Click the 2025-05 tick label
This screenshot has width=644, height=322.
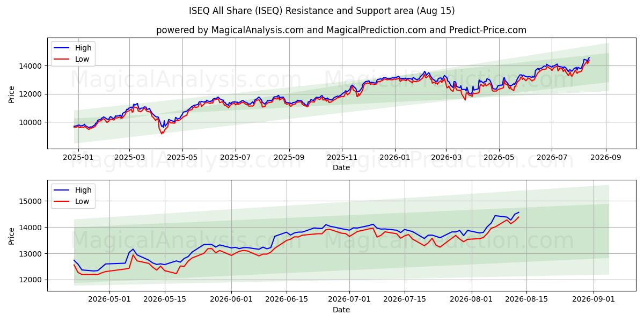[x=182, y=157]
